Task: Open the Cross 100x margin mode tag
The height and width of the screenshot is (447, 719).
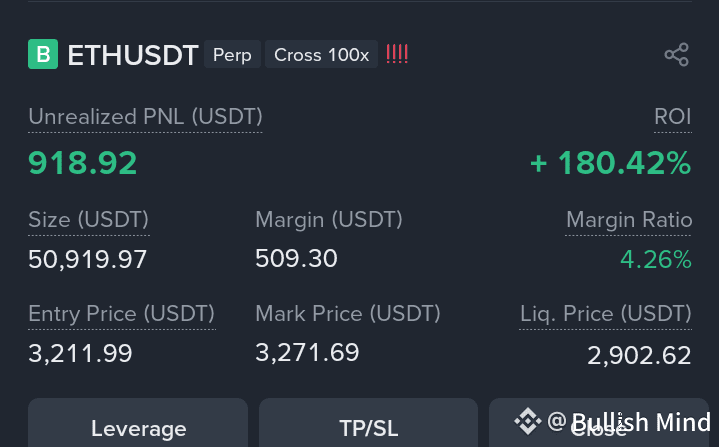Action: click(321, 55)
